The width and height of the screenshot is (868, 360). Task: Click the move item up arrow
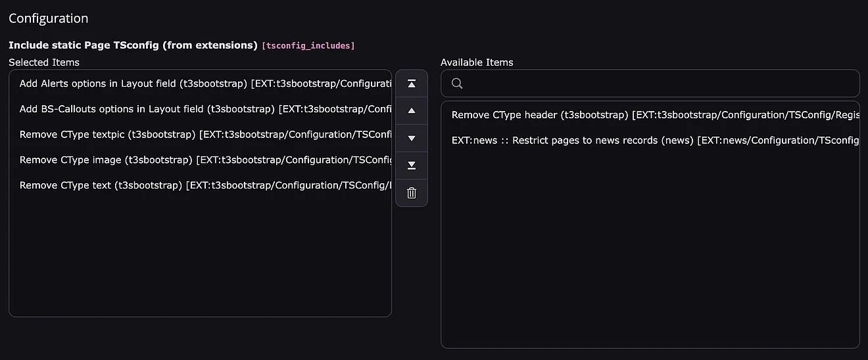pyautogui.click(x=412, y=111)
